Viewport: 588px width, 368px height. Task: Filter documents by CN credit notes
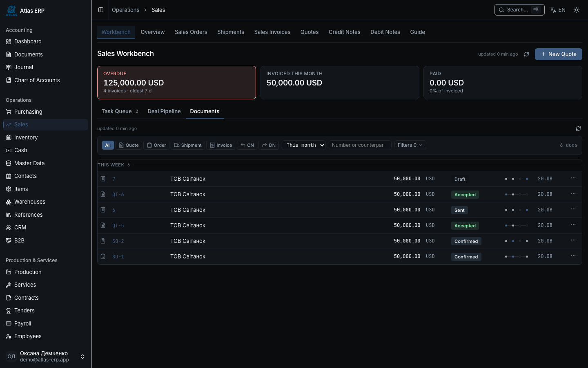click(x=247, y=145)
